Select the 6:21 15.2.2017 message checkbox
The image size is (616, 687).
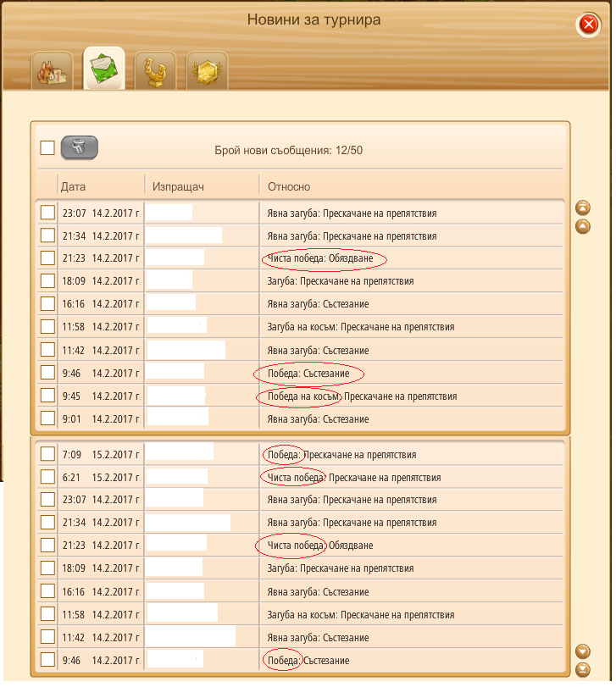click(47, 477)
